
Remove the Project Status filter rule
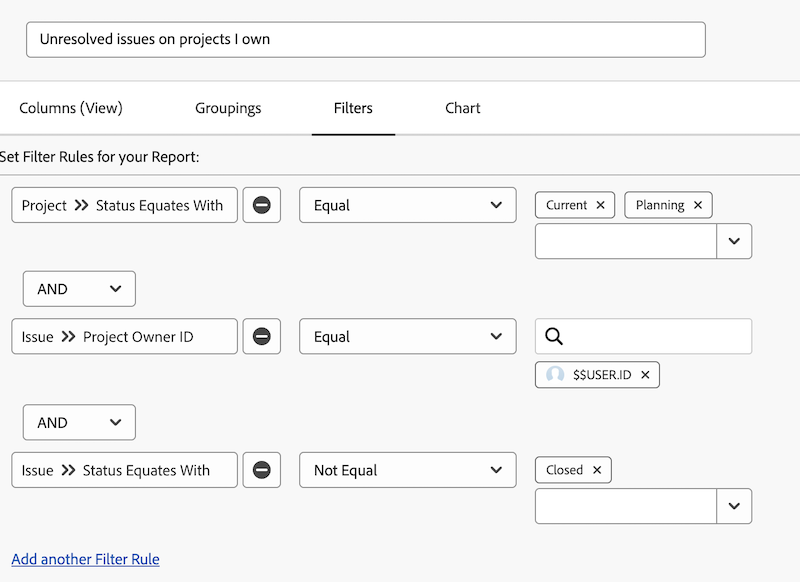click(261, 205)
